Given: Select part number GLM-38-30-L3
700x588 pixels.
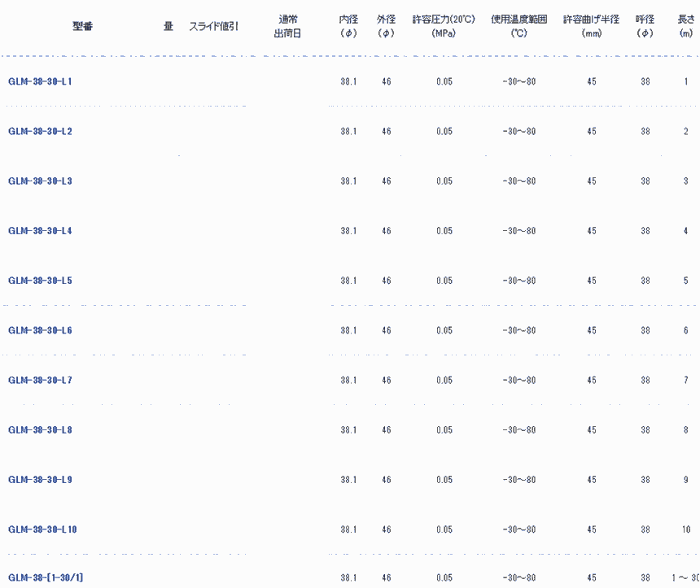Looking at the screenshot, I should (x=40, y=181).
